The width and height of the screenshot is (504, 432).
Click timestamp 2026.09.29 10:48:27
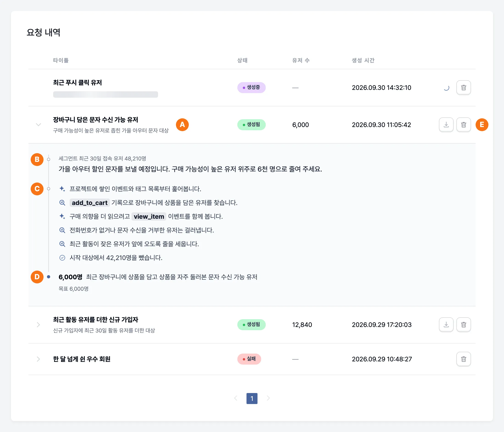pyautogui.click(x=382, y=359)
